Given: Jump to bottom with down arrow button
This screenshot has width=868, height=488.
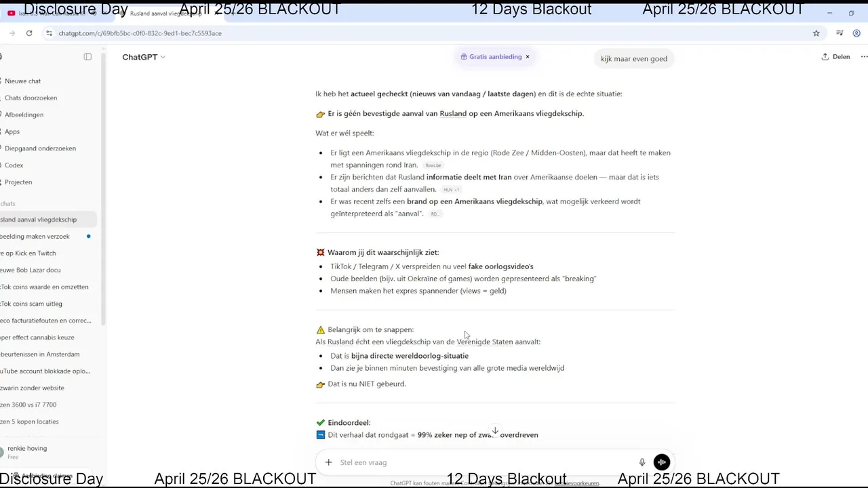Looking at the screenshot, I should [495, 431].
